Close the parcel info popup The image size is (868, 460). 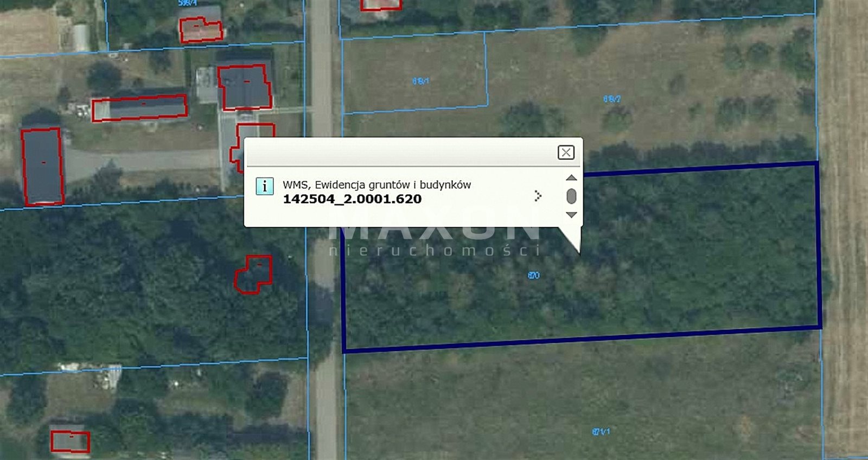tap(566, 152)
